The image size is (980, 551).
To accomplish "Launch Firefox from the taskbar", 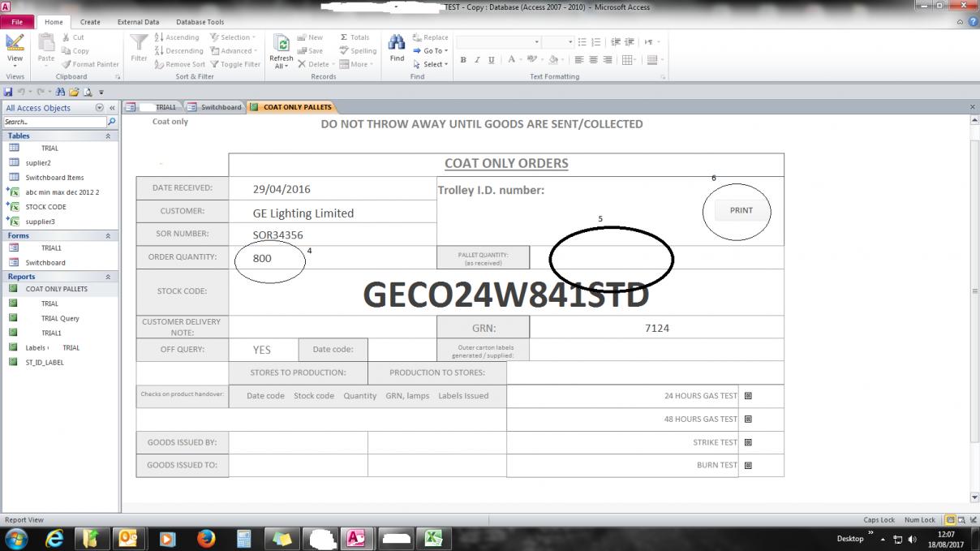I will point(205,538).
